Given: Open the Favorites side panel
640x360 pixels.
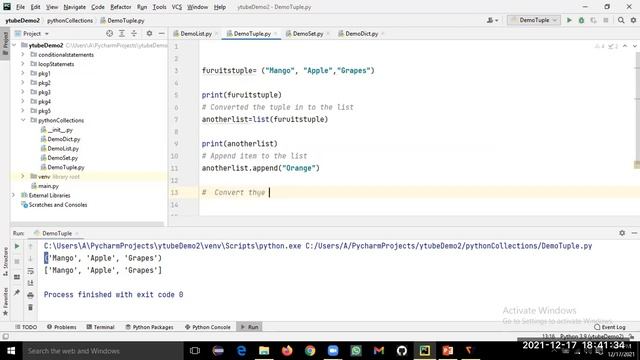Looking at the screenshot, I should point(5,301).
